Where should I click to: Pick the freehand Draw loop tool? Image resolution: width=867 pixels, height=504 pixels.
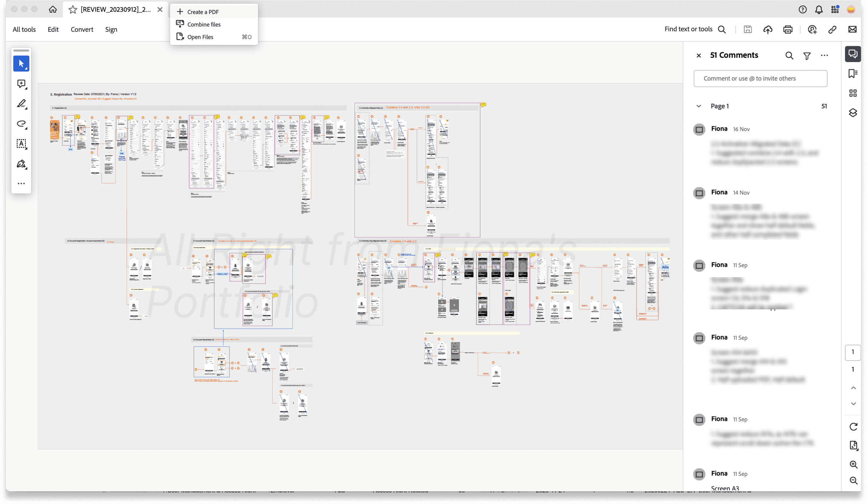(x=21, y=124)
